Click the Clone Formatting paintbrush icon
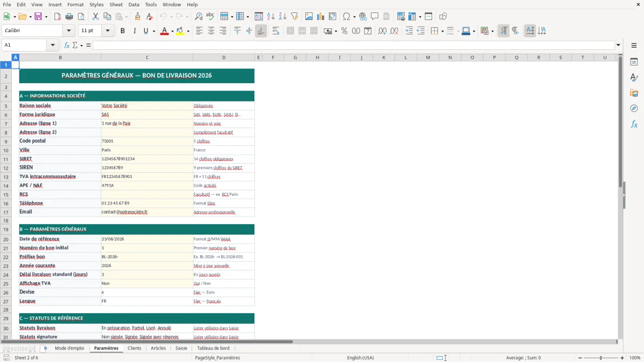This screenshot has height=362, width=644. [137, 17]
